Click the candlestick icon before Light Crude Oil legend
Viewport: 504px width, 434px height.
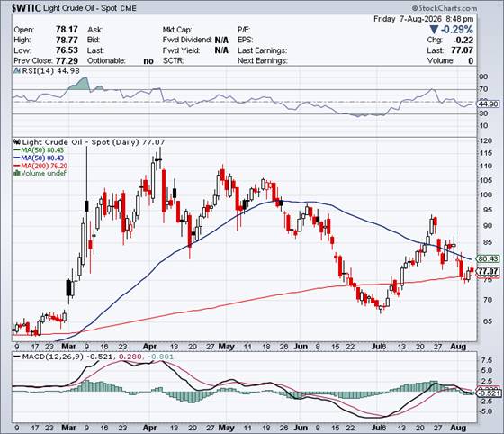click(x=17, y=142)
